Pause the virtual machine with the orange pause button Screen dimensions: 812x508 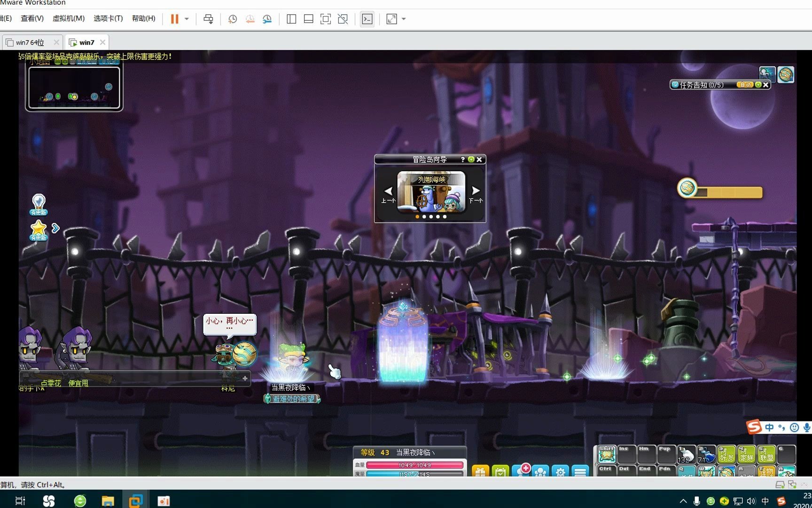click(x=174, y=19)
